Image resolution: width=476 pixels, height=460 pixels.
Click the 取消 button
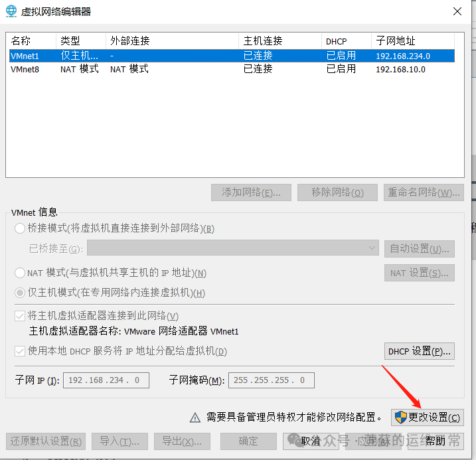(311, 441)
